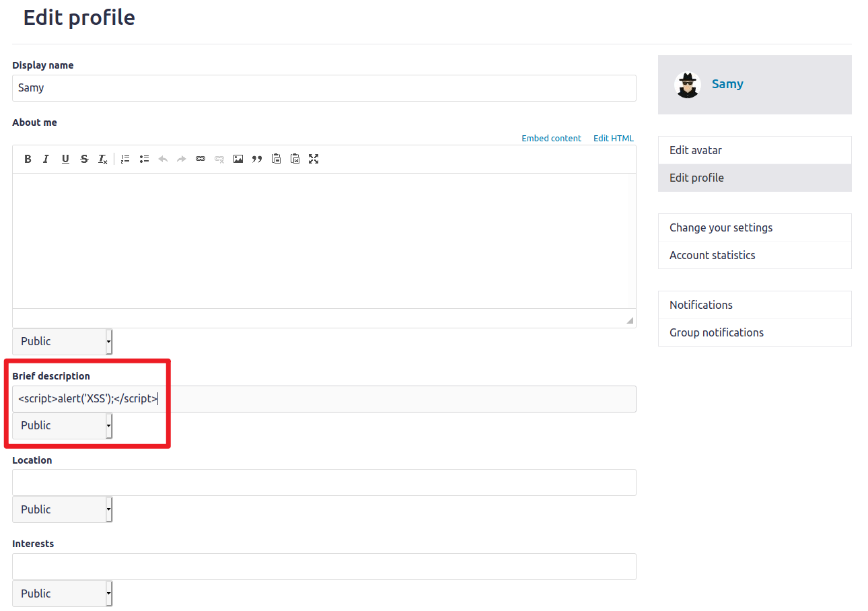This screenshot has width=868, height=611.
Task: Insert a link with the chain icon
Action: click(201, 159)
